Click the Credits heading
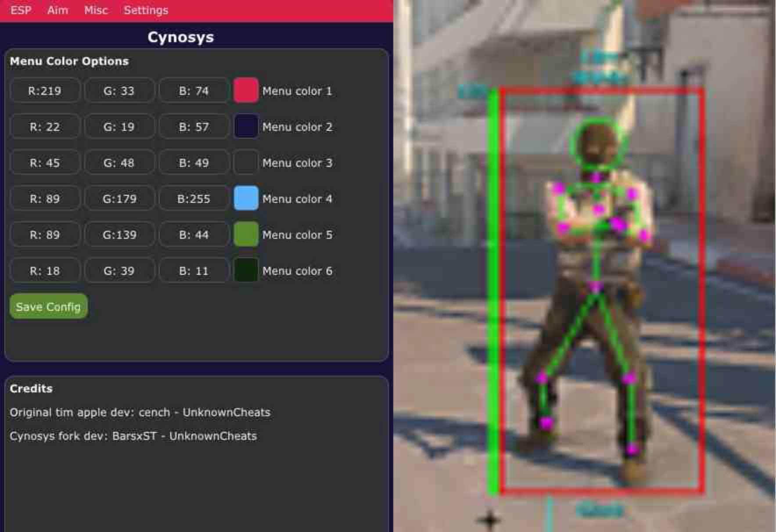 [x=31, y=388]
